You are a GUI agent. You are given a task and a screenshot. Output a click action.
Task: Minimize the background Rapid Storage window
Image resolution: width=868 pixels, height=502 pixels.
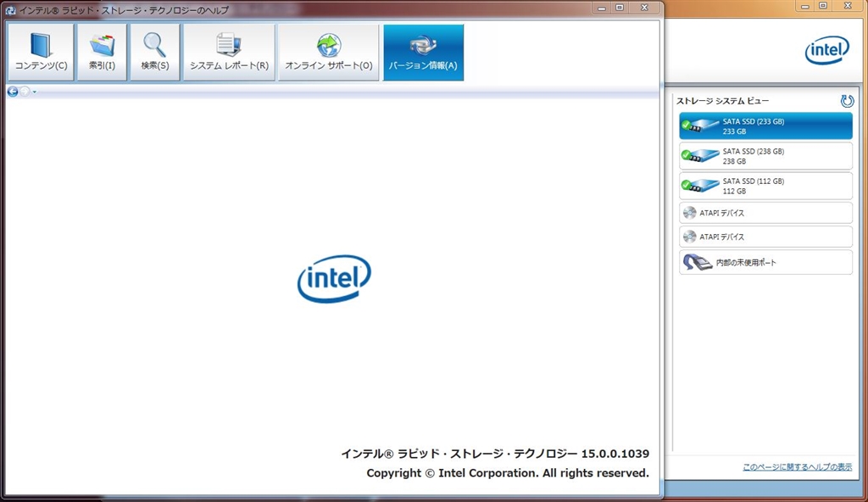(x=805, y=6)
